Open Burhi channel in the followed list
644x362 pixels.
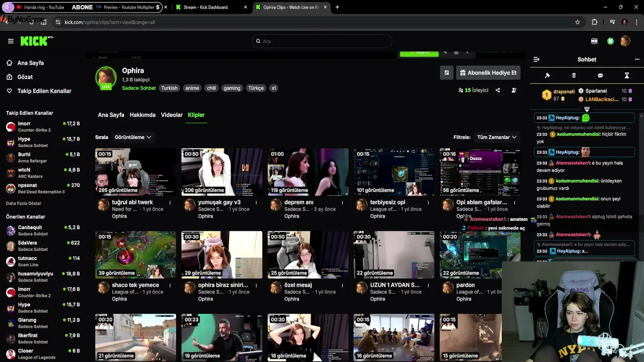click(43, 158)
